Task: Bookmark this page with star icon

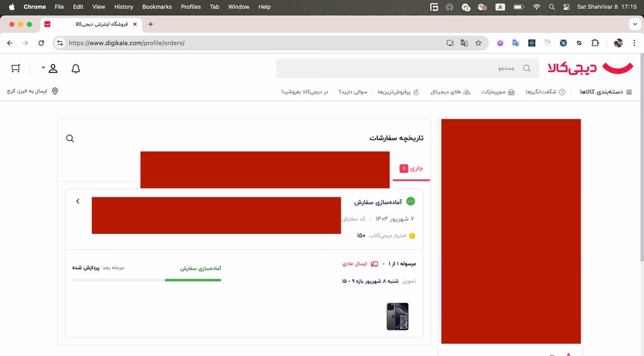Action: point(478,43)
